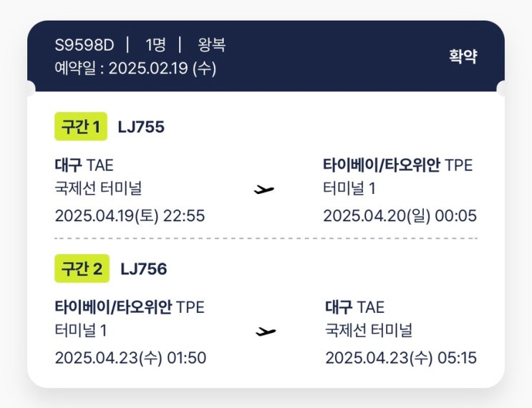Screen dimensions: 532x408
Task: Select 타이베이/타오위안 TPE arrival in segment 1
Action: (x=397, y=165)
